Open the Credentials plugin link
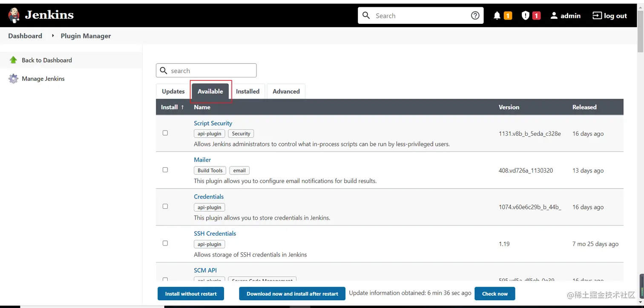The image size is (644, 308). click(209, 197)
